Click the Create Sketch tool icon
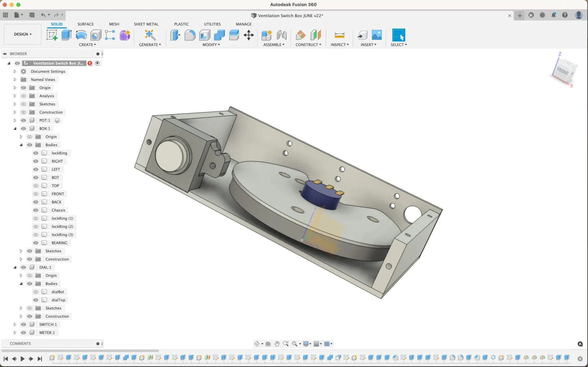 coord(52,35)
